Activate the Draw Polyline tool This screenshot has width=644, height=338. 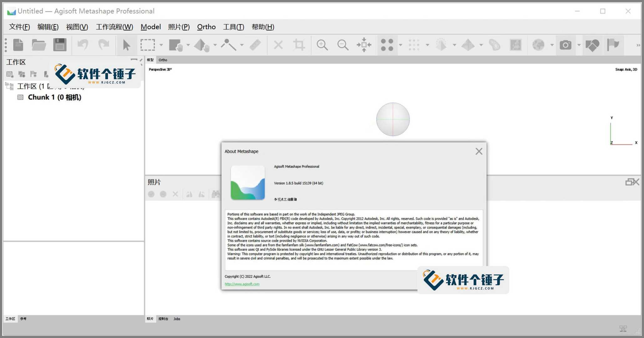(x=229, y=45)
